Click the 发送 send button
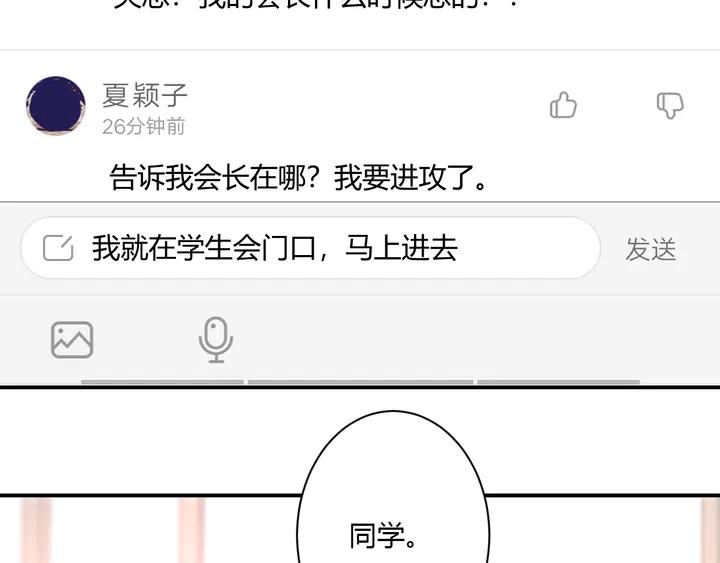This screenshot has width=720, height=563. point(651,249)
